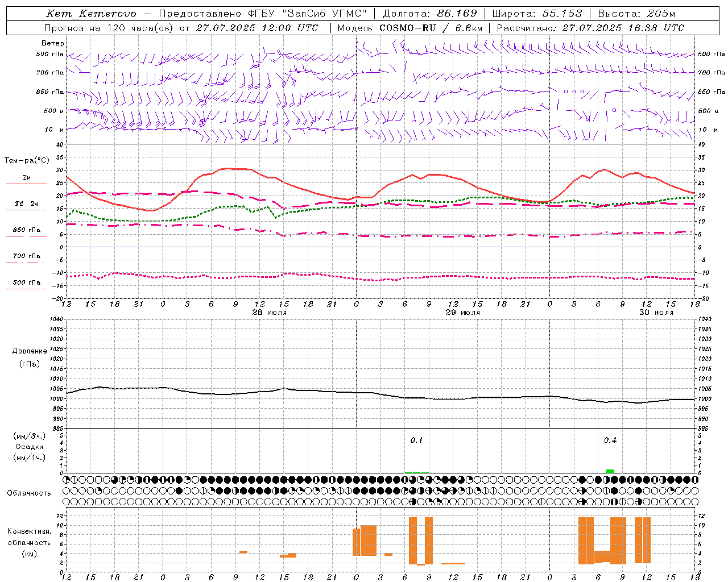728x582 pixels.
Task: Click the "(мм/1ч.)" precipitation unit label
Action: (x=30, y=458)
